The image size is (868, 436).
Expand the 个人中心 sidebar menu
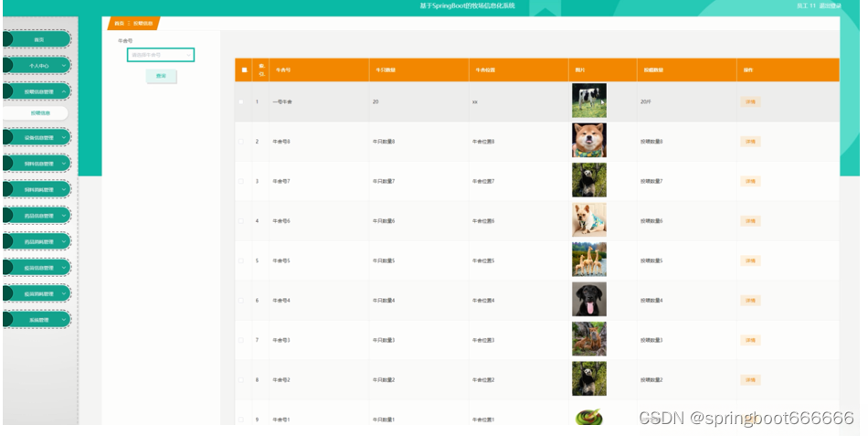(x=37, y=66)
